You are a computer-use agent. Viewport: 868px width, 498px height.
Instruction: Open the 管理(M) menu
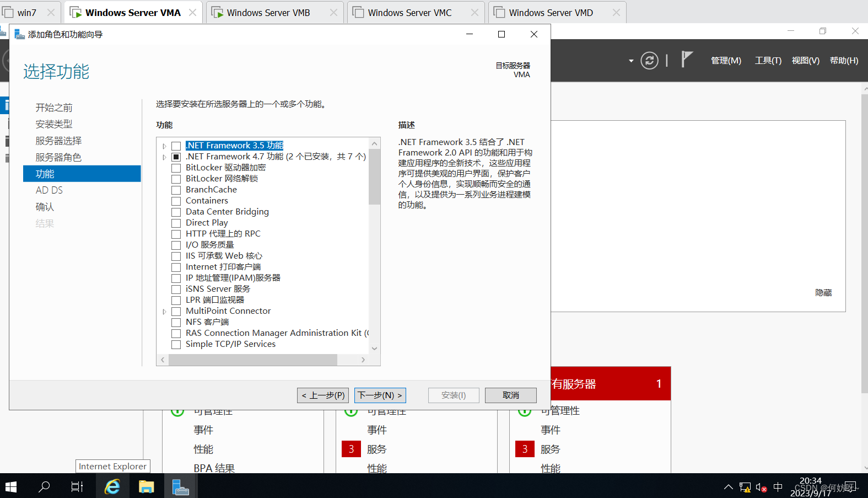(726, 61)
